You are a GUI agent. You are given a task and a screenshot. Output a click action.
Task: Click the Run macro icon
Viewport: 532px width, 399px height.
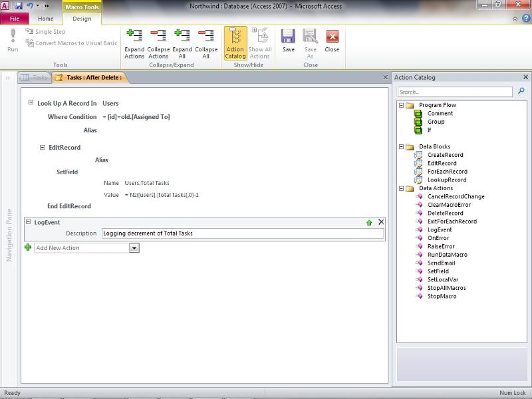click(13, 41)
